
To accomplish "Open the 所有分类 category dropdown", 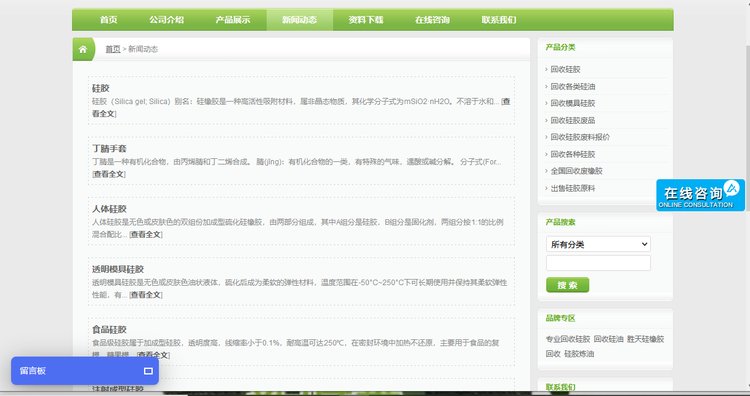I will coord(598,244).
